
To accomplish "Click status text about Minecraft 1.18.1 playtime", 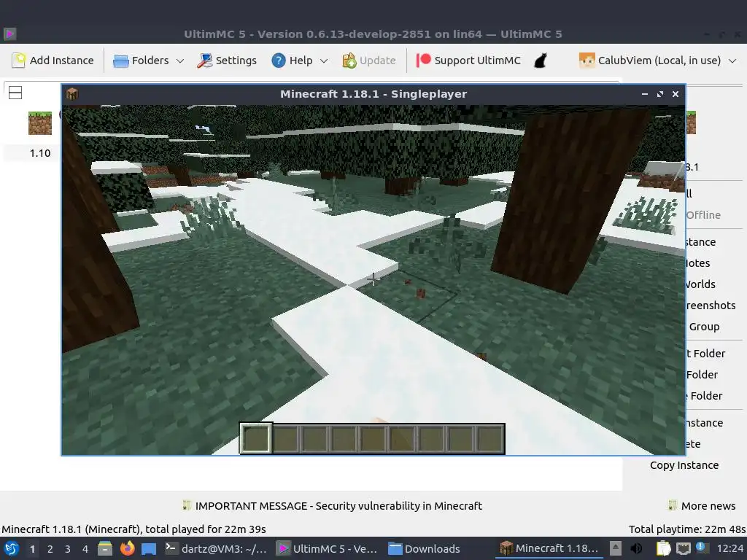I will point(134,529).
